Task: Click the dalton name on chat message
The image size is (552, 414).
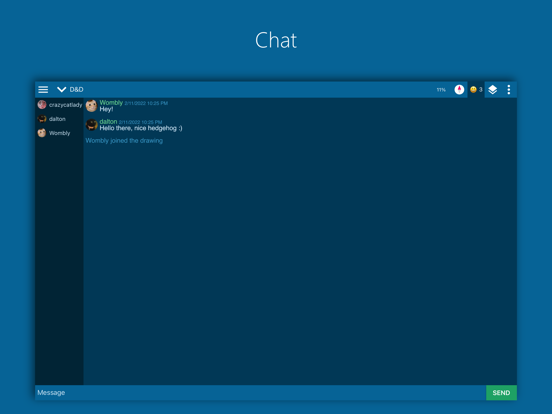Action: pos(108,121)
